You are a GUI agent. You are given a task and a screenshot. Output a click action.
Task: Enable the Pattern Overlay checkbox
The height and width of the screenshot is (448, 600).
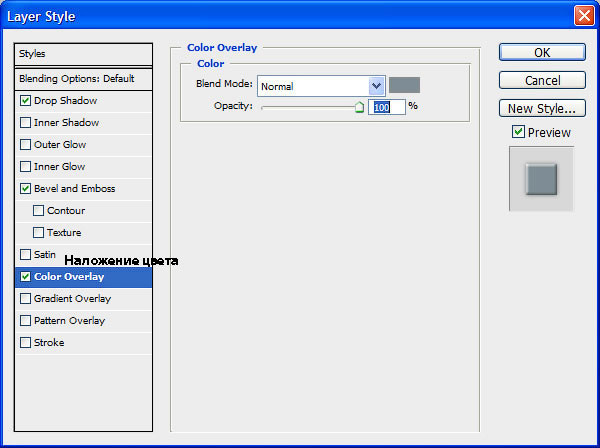25,321
